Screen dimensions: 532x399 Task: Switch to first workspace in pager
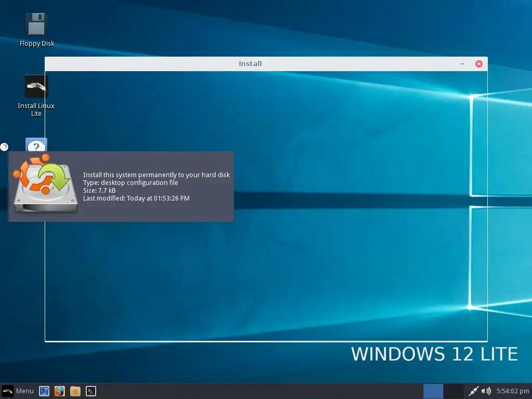click(x=433, y=391)
